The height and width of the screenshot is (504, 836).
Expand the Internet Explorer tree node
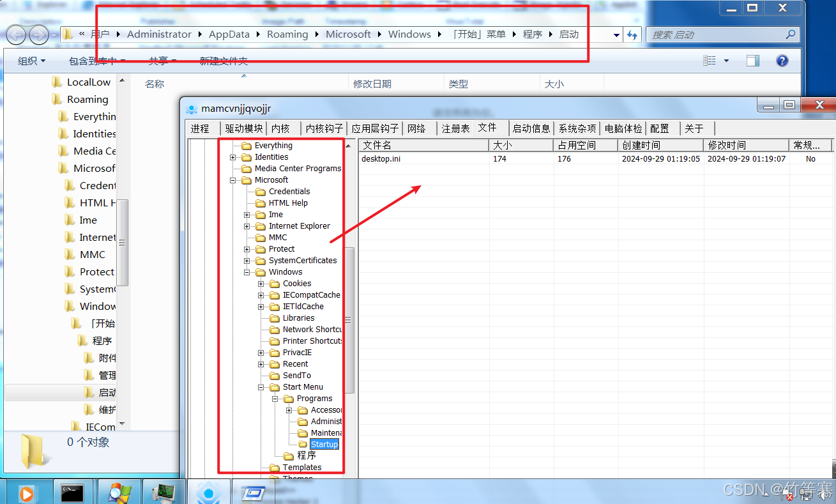pyautogui.click(x=247, y=226)
